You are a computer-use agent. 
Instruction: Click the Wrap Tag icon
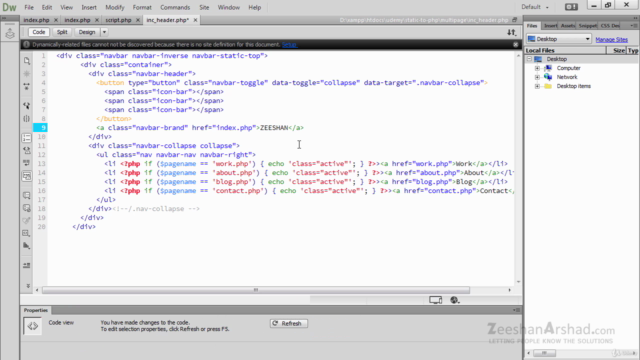pos(27,221)
